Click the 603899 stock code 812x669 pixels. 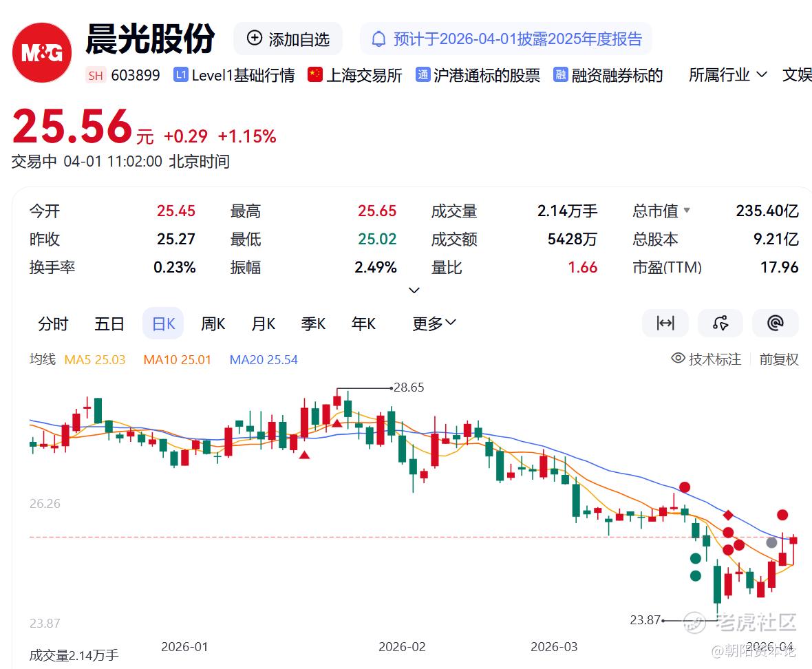click(x=136, y=76)
